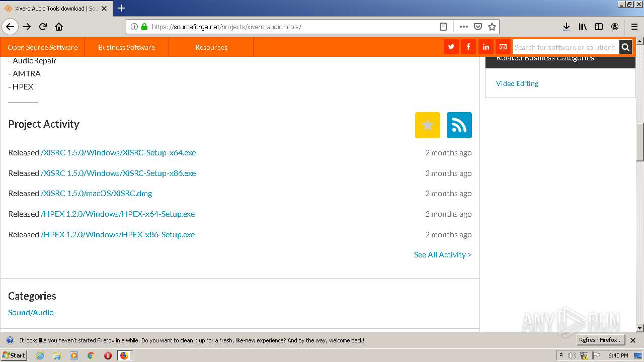This screenshot has height=362, width=644.
Task: Open the system volume tray icon
Action: pos(572,355)
